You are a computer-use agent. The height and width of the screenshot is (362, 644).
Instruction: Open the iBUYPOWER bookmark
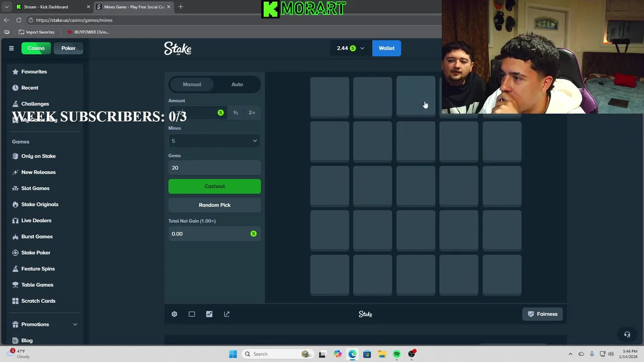[x=88, y=32]
